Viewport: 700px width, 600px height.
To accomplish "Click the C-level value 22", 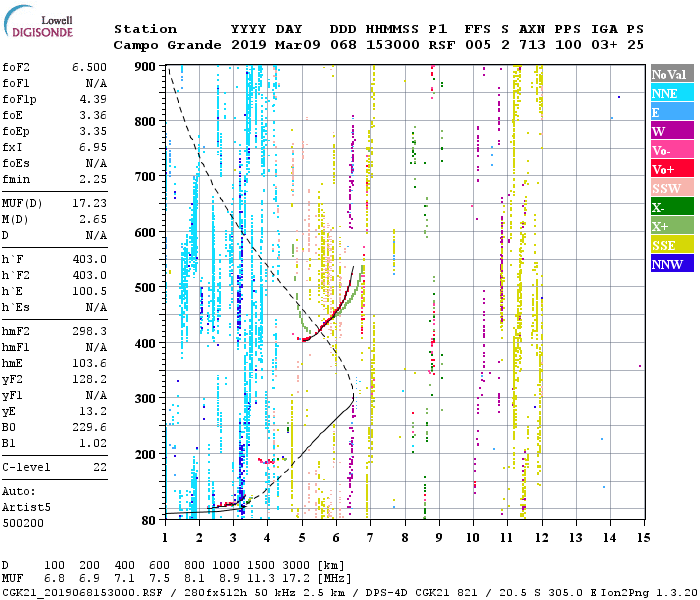I will pyautogui.click(x=100, y=467).
